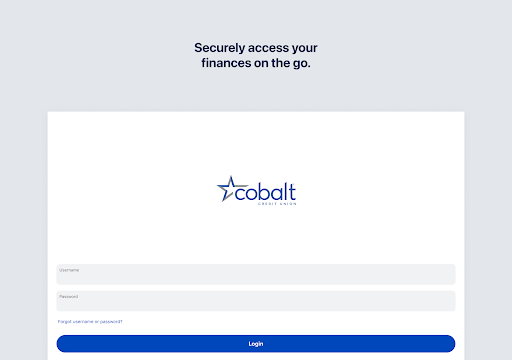The image size is (512, 360).
Task: Focus the Username input field
Action: (x=256, y=274)
